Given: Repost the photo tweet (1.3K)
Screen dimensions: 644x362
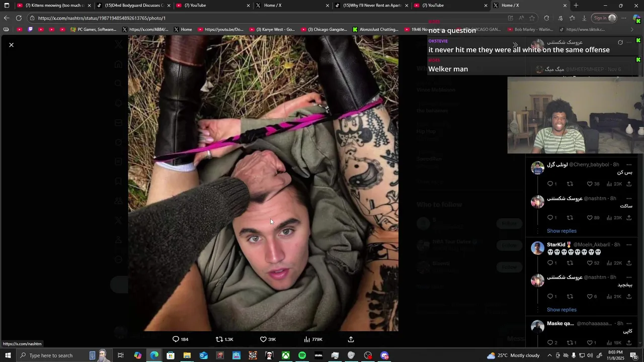Looking at the screenshot, I should click(224, 339).
